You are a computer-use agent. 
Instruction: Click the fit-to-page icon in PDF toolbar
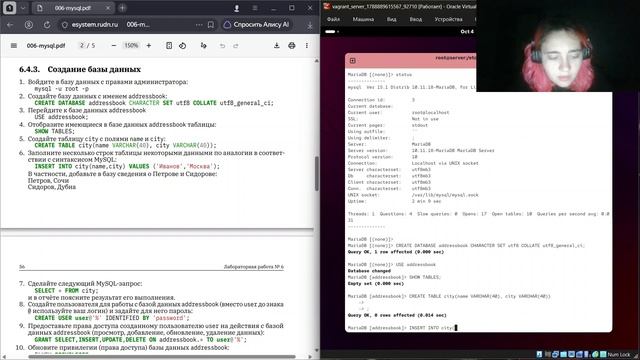(x=169, y=45)
